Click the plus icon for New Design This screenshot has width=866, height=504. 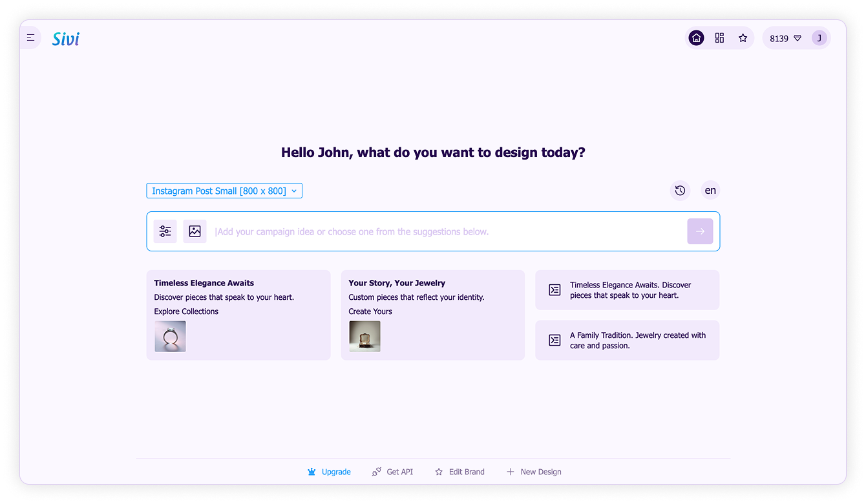[511, 472]
